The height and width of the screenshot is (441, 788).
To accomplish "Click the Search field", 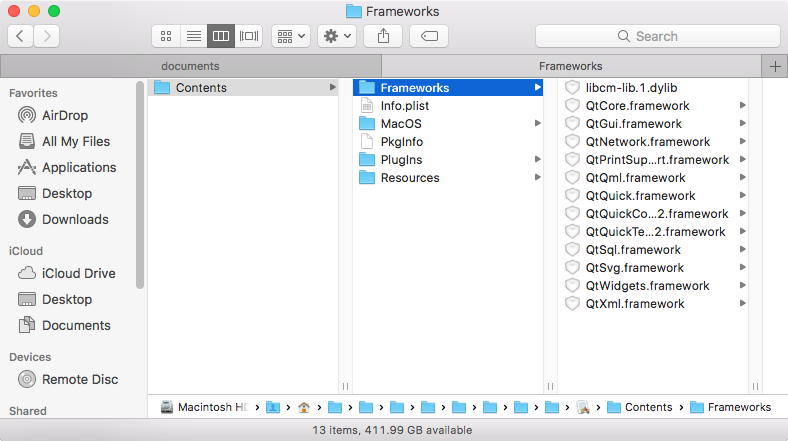I will [658, 36].
